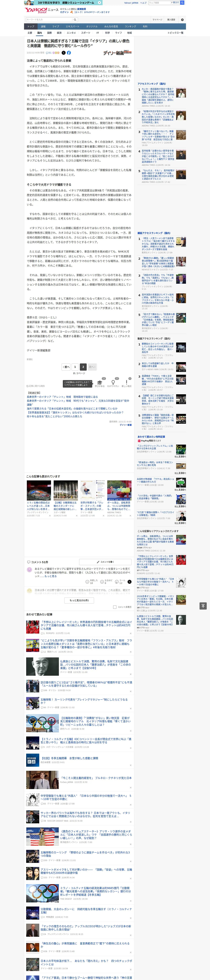Viewport: 210px width, 980px height.
Task: Click the 学びがある reaction icon
Action: point(100,382)
